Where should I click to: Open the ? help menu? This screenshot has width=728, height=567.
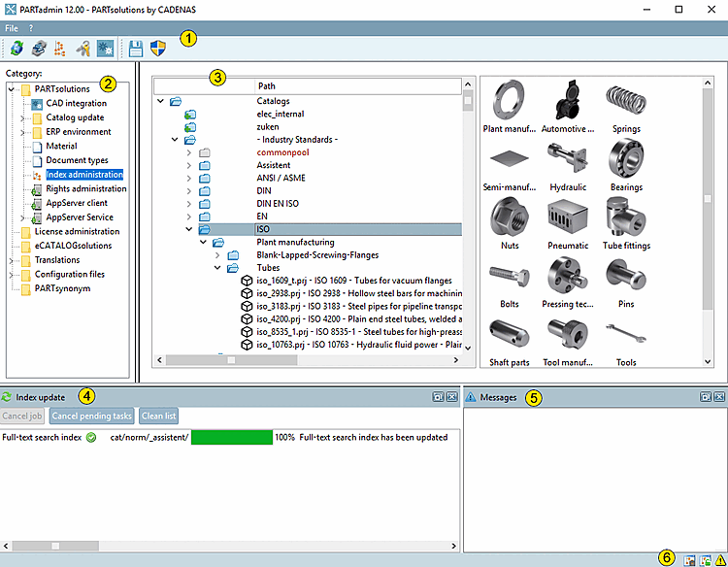(x=31, y=28)
